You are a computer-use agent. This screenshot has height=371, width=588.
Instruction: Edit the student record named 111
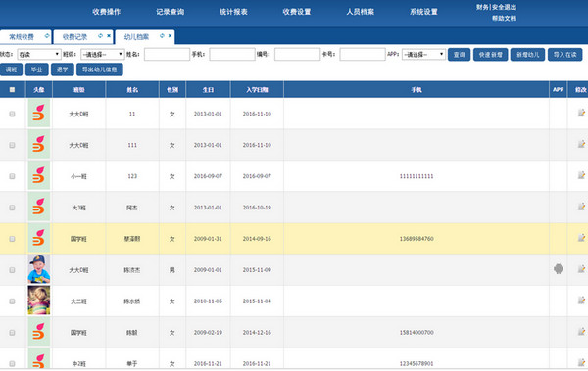[x=581, y=144]
